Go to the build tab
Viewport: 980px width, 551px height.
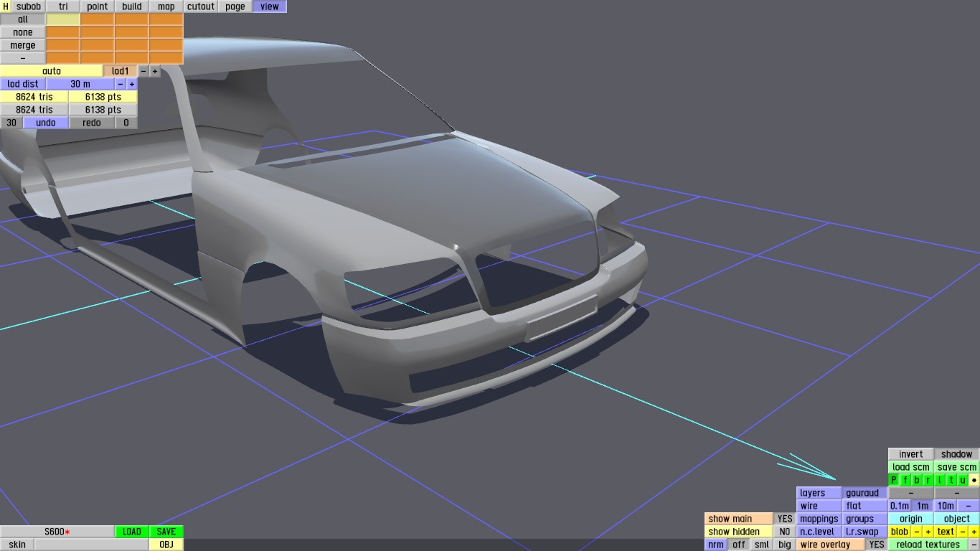132,6
